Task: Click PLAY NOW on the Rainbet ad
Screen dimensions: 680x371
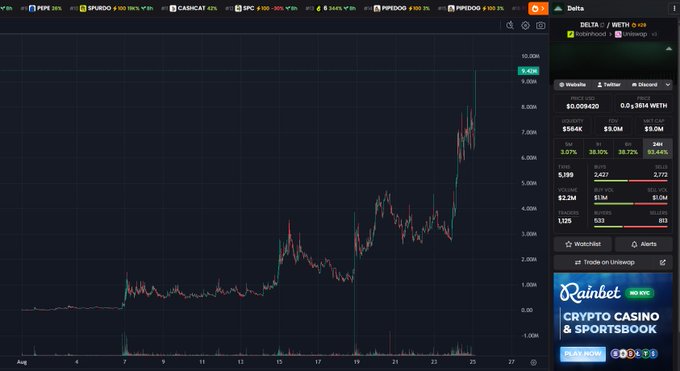Action: pyautogui.click(x=582, y=354)
